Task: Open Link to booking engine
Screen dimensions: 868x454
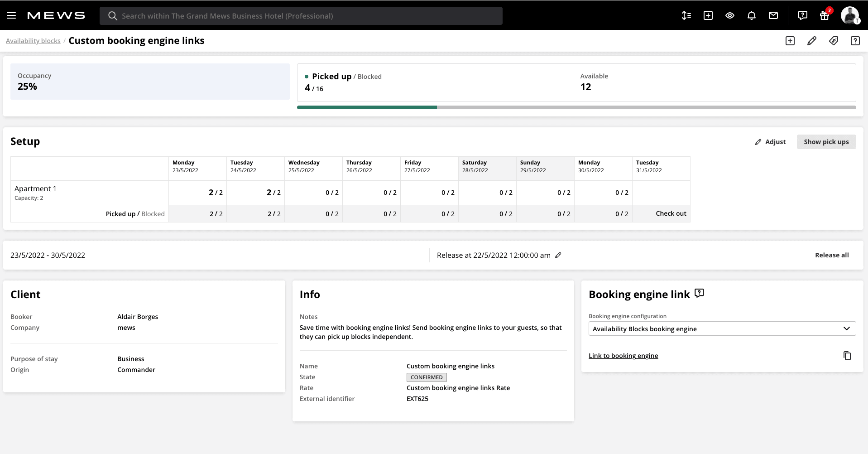Action: (623, 356)
